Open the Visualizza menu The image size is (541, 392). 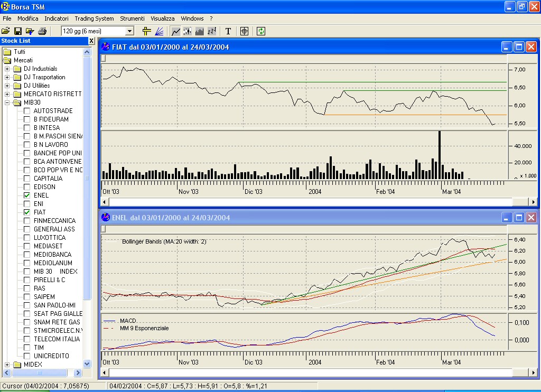tap(163, 18)
